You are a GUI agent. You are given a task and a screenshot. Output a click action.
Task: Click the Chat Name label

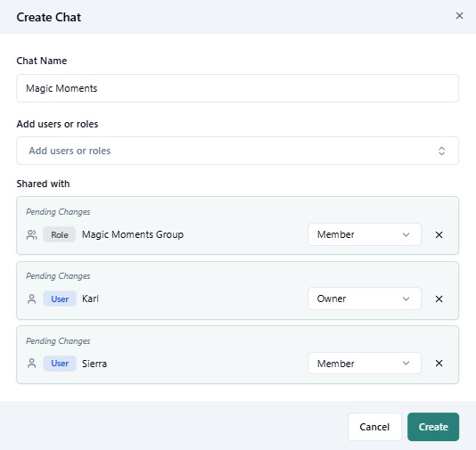[42, 61]
